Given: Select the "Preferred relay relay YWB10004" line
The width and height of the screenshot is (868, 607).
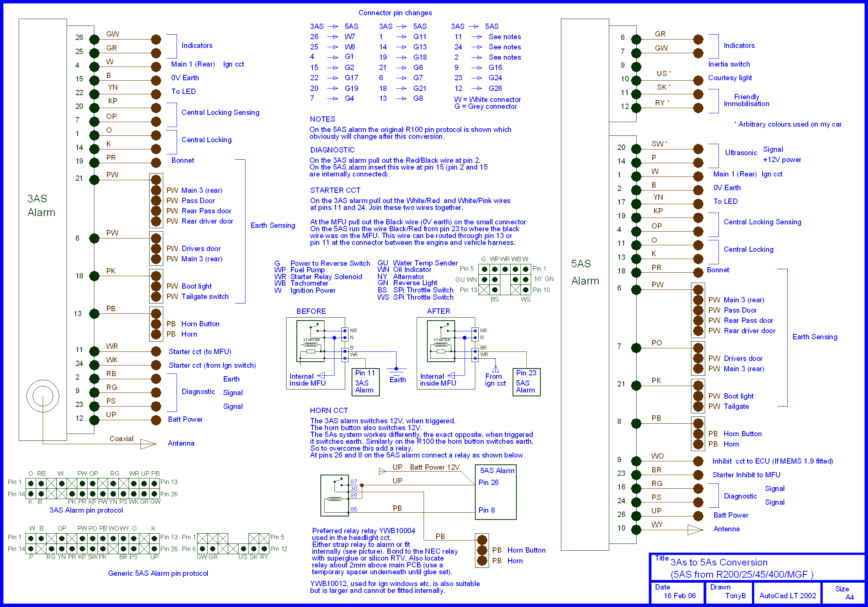Looking at the screenshot, I should pyautogui.click(x=363, y=531).
